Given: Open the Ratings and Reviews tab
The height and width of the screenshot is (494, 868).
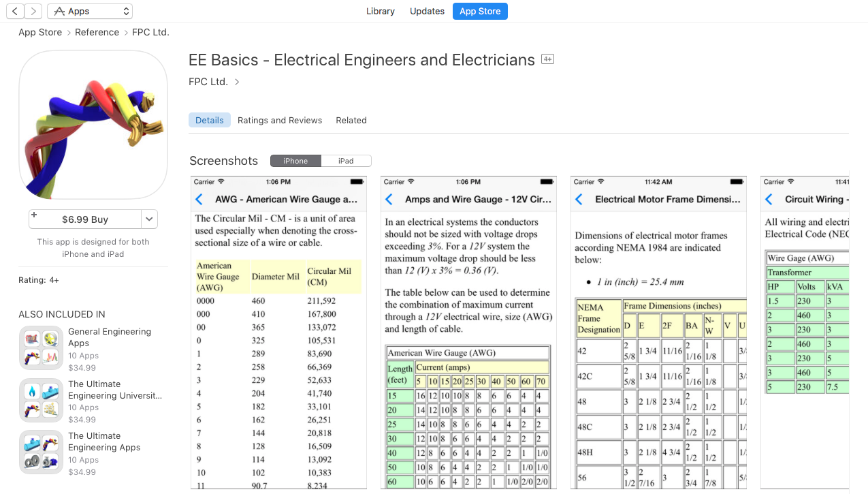Looking at the screenshot, I should click(280, 120).
